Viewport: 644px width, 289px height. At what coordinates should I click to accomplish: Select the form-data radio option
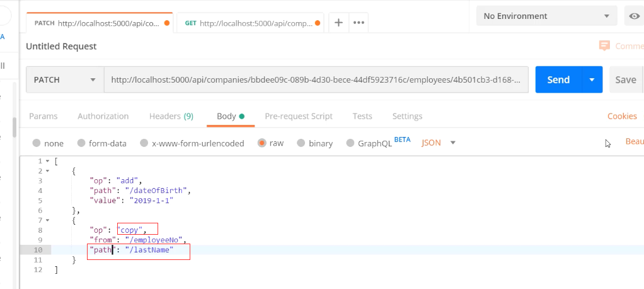click(81, 143)
